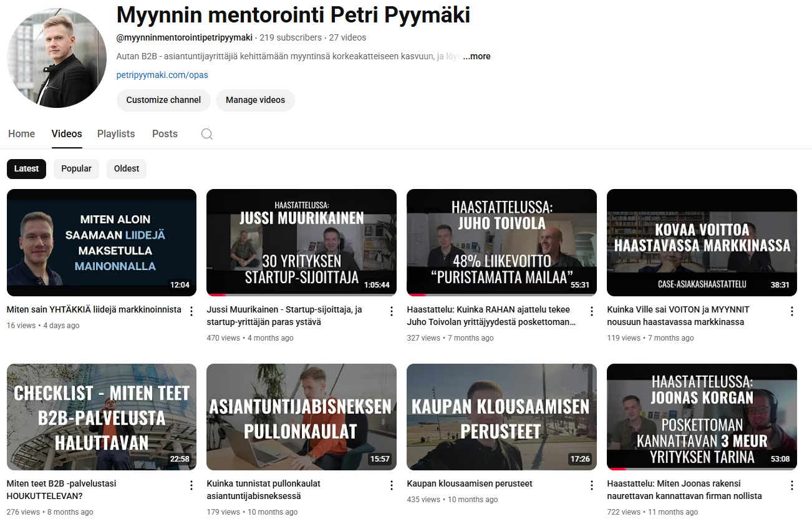
Task: Open three-dot menu for Jussi Muurikainen video
Action: (x=392, y=311)
